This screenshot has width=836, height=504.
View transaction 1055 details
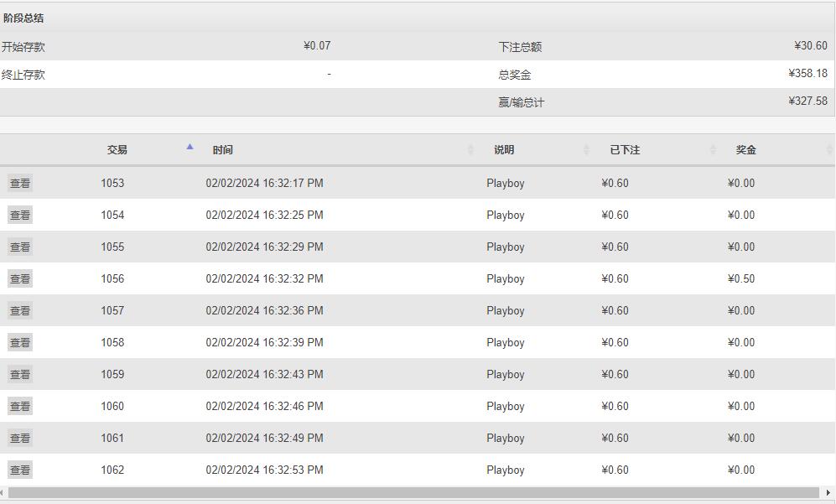[20, 247]
